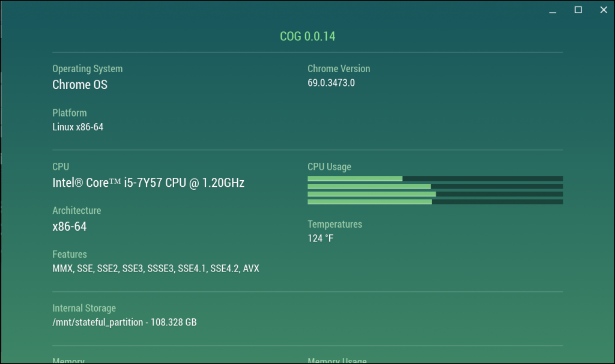Toggle the 124 °F temperature reading

coord(321,238)
